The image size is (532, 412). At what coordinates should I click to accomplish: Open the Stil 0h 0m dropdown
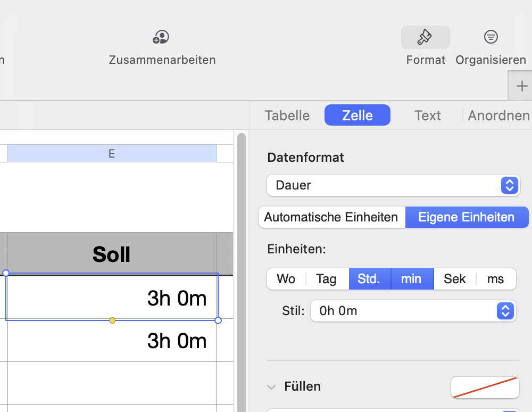[413, 311]
